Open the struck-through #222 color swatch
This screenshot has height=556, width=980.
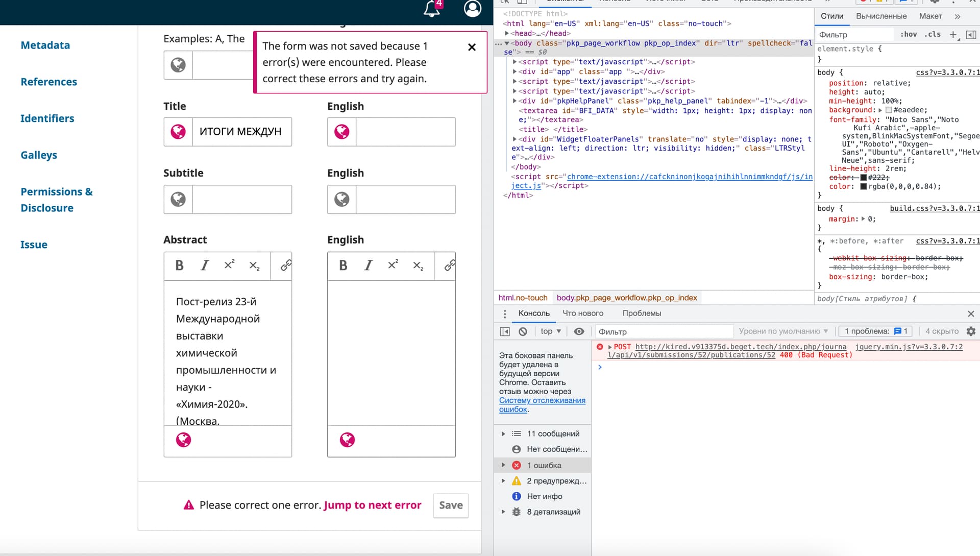click(864, 178)
